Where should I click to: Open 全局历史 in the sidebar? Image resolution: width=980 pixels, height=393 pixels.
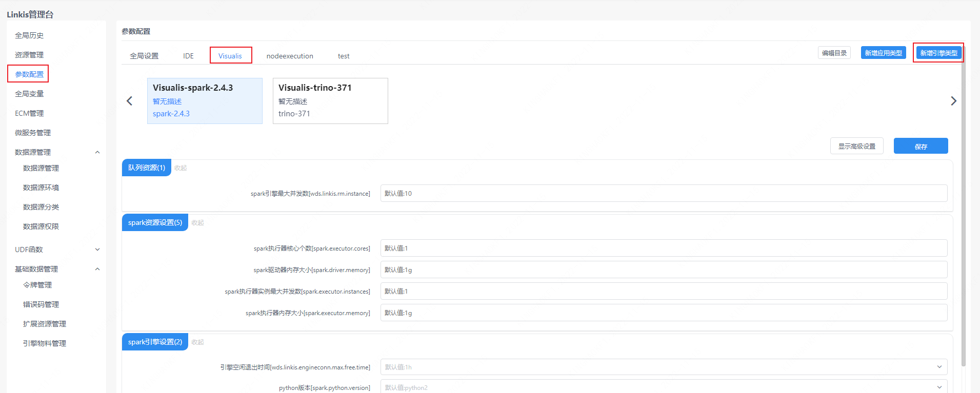[29, 35]
